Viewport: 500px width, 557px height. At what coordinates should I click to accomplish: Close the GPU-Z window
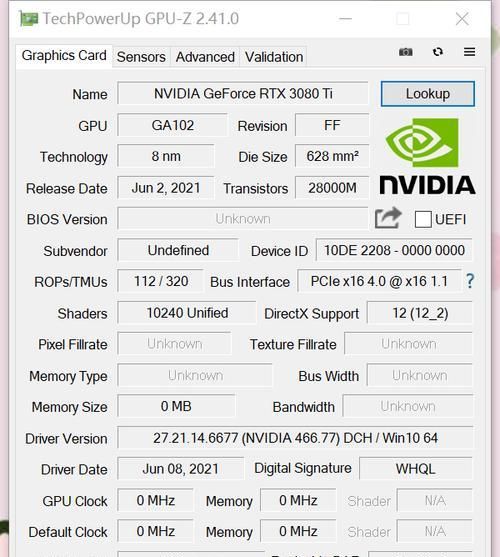[x=462, y=19]
